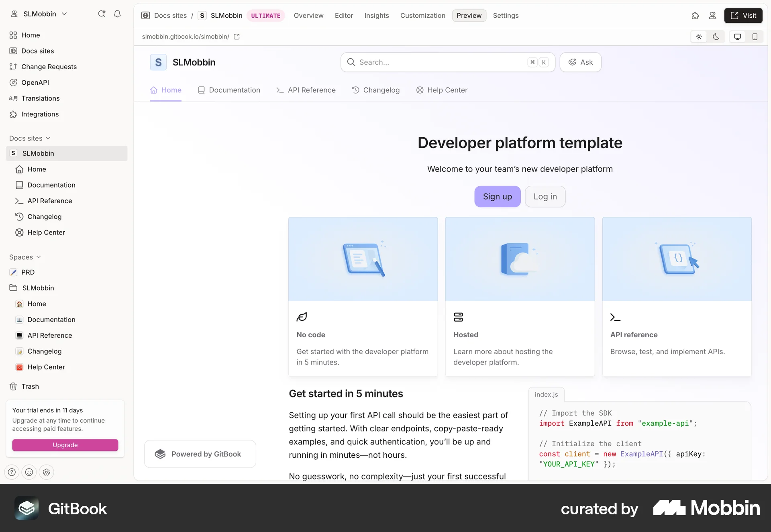Open site URL external link icon
This screenshot has height=532, width=771.
pyautogui.click(x=237, y=37)
